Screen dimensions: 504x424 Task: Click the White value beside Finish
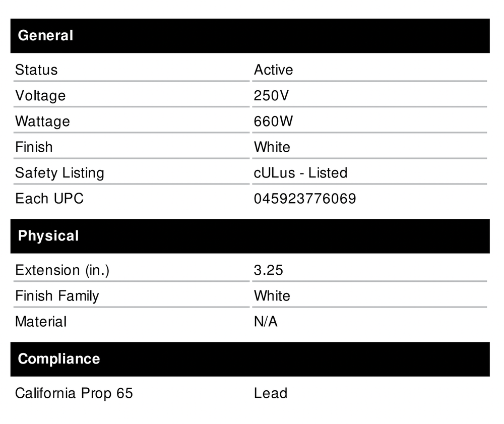(272, 147)
